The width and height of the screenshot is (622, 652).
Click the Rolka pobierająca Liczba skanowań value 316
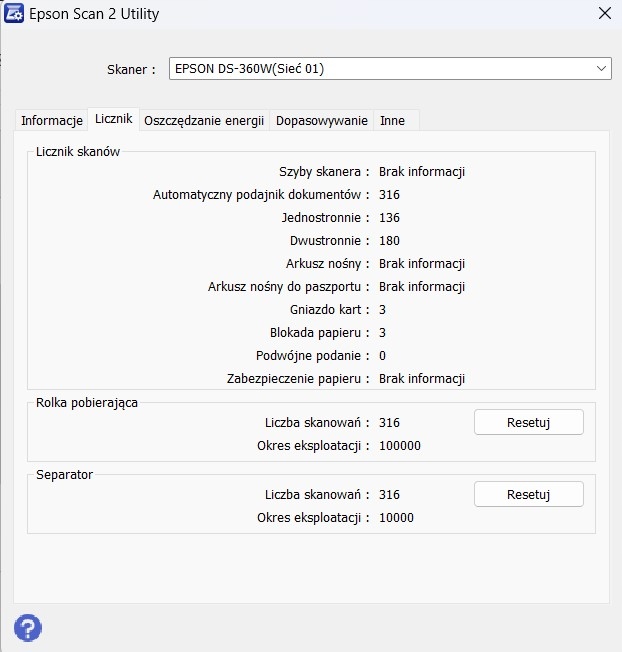coord(389,422)
